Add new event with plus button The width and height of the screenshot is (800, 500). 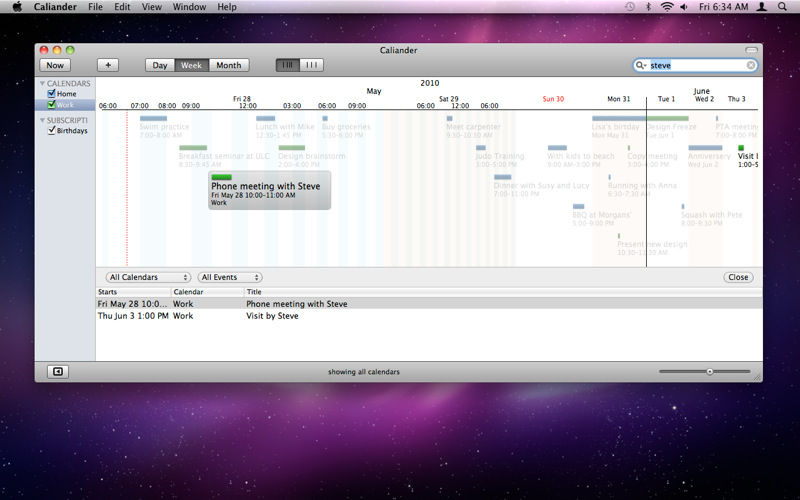click(108, 65)
